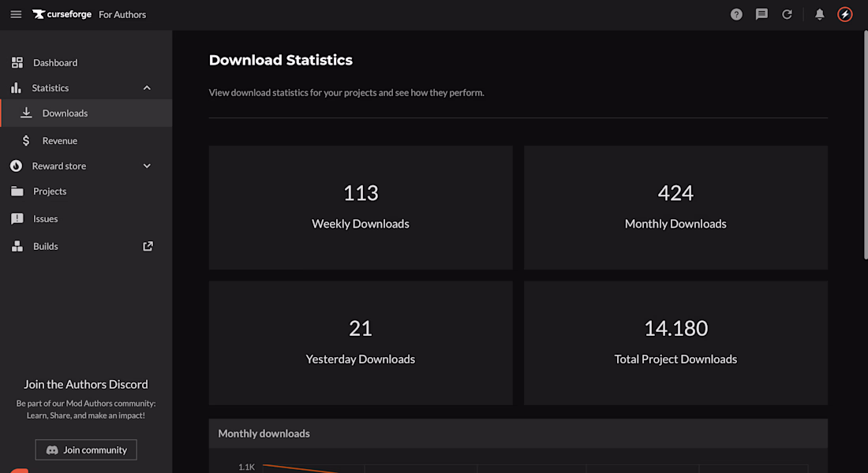This screenshot has height=473, width=868.
Task: Click the help question mark icon
Action: coord(736,14)
